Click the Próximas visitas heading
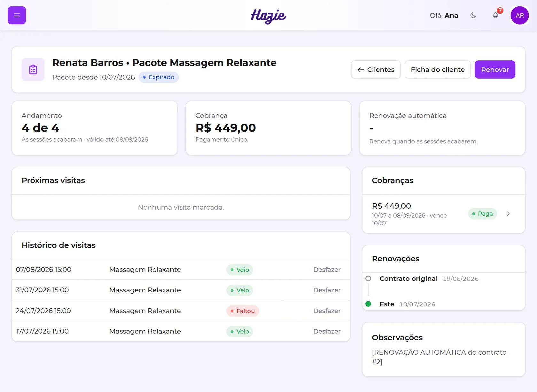The image size is (537, 392). point(53,181)
